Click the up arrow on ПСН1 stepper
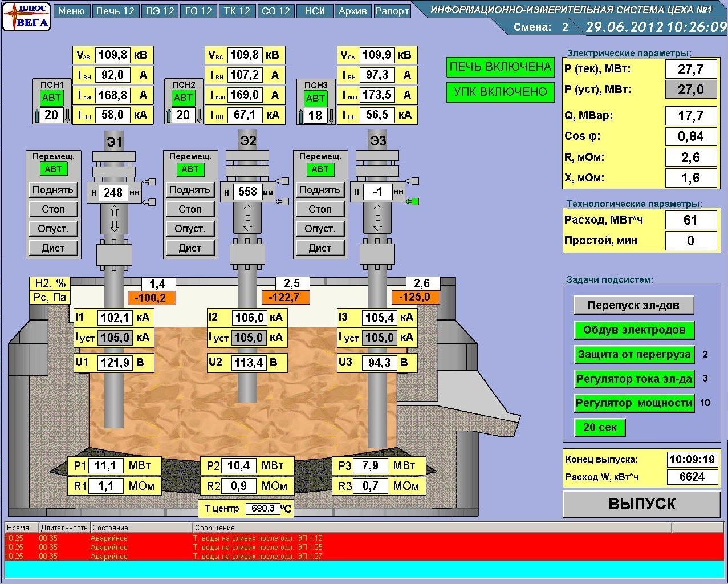The width and height of the screenshot is (728, 584). point(38,115)
